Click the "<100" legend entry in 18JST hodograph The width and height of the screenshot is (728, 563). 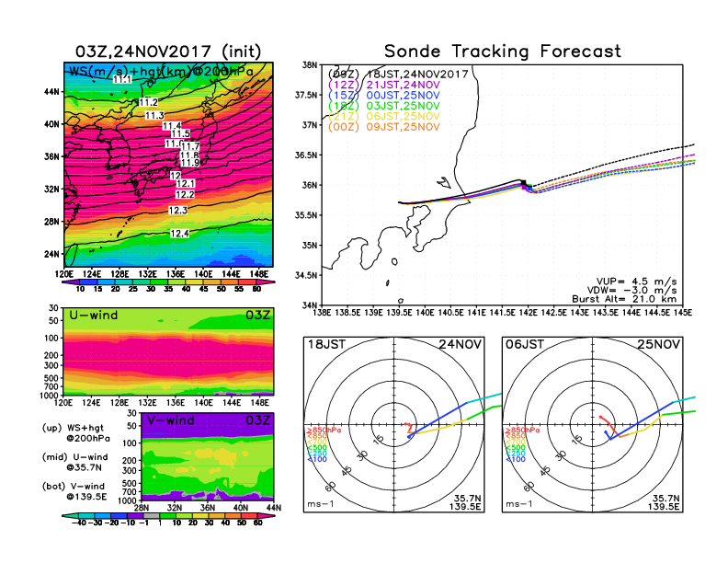(317, 459)
